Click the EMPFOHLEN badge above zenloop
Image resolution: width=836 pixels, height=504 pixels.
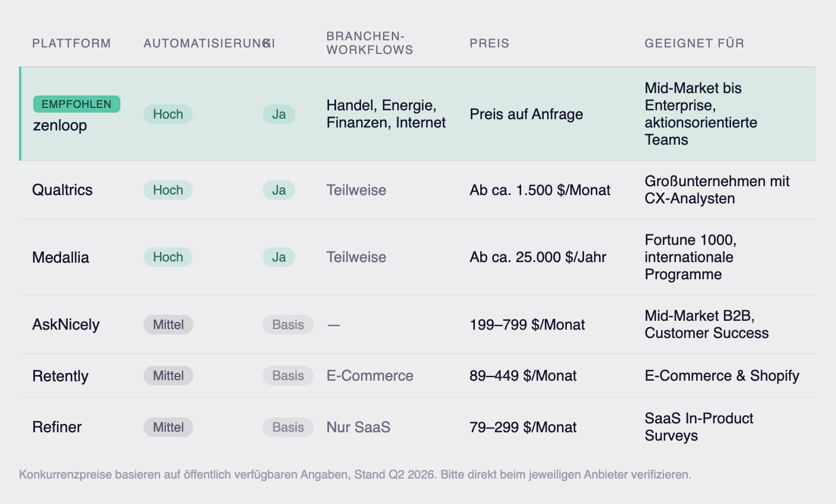click(x=76, y=104)
